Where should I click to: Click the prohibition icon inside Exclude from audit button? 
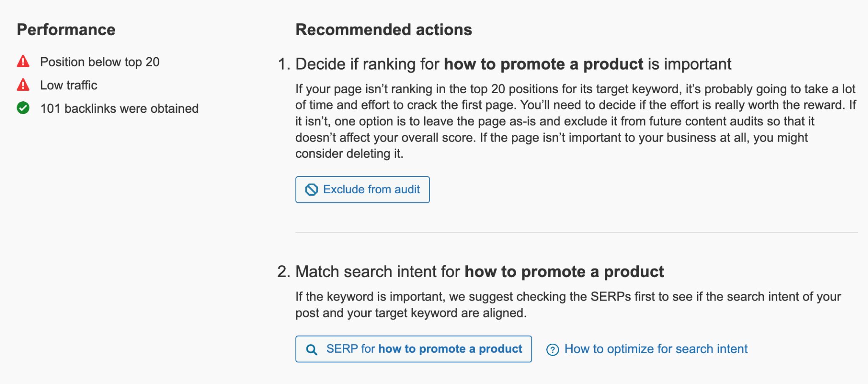click(x=312, y=189)
